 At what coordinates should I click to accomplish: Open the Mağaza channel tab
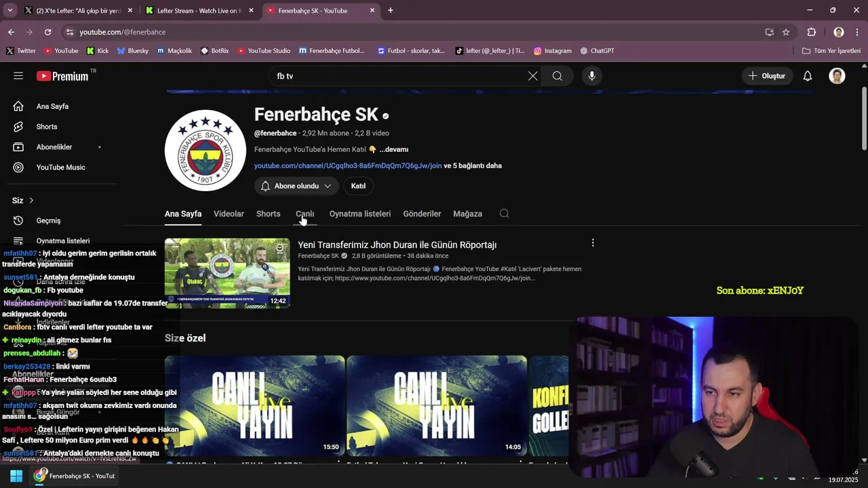pyautogui.click(x=467, y=213)
